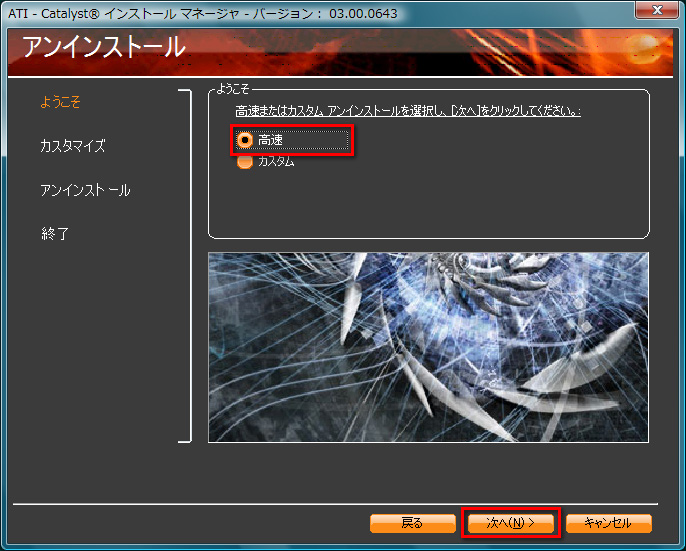Click the abstract artwork image

pyautogui.click(x=428, y=347)
